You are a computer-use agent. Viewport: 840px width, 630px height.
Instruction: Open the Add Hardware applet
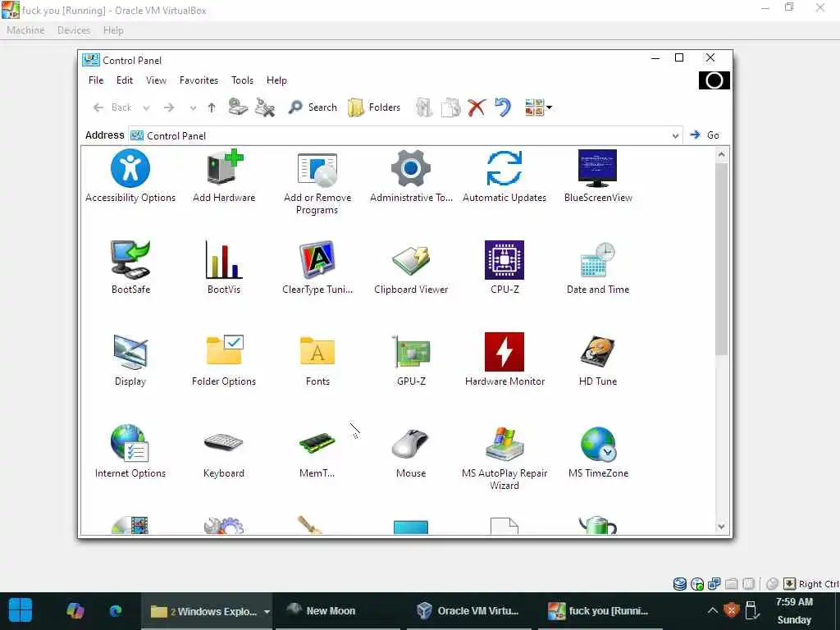pos(224,176)
